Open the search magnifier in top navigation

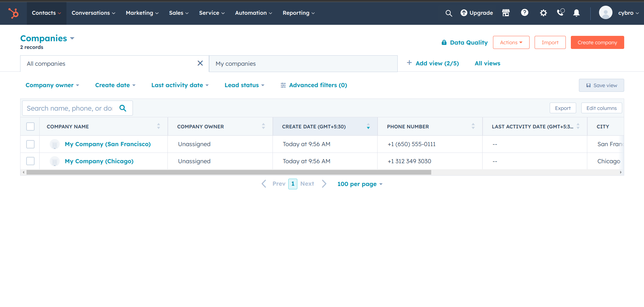[x=448, y=13]
